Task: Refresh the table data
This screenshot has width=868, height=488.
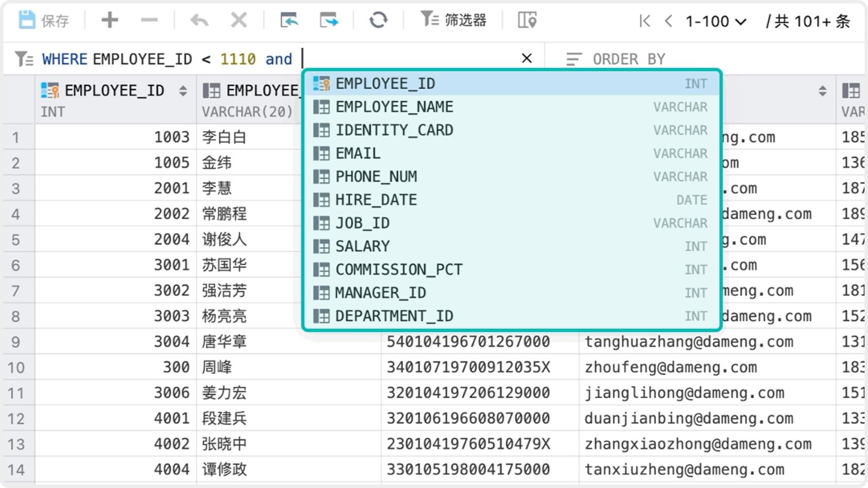Action: [378, 20]
